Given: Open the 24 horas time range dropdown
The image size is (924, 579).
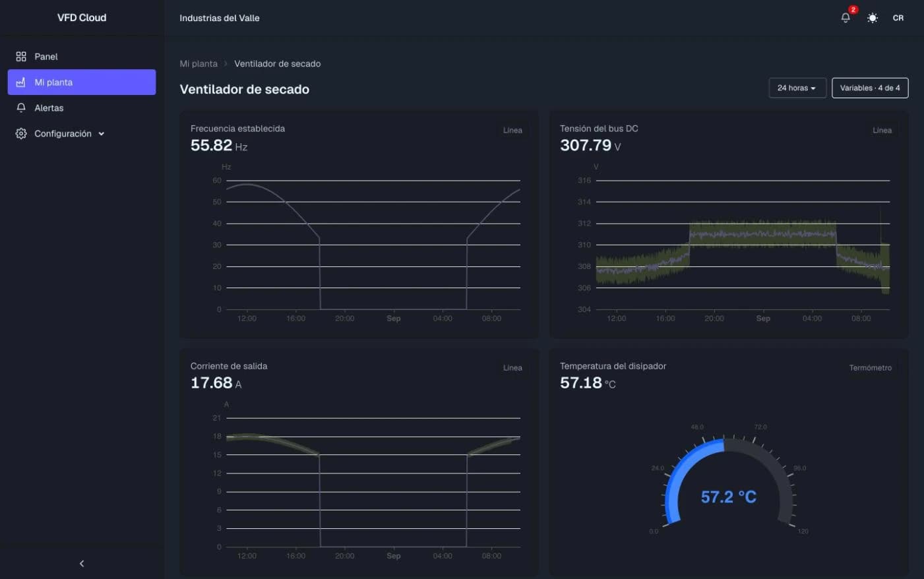Looking at the screenshot, I should [x=797, y=88].
